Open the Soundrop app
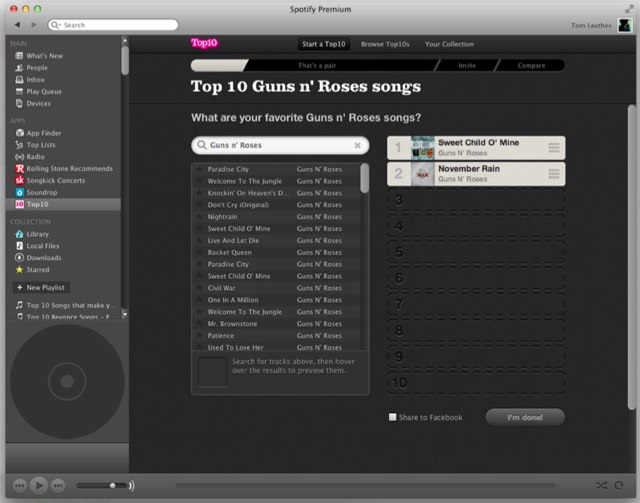The width and height of the screenshot is (640, 503). pos(42,191)
